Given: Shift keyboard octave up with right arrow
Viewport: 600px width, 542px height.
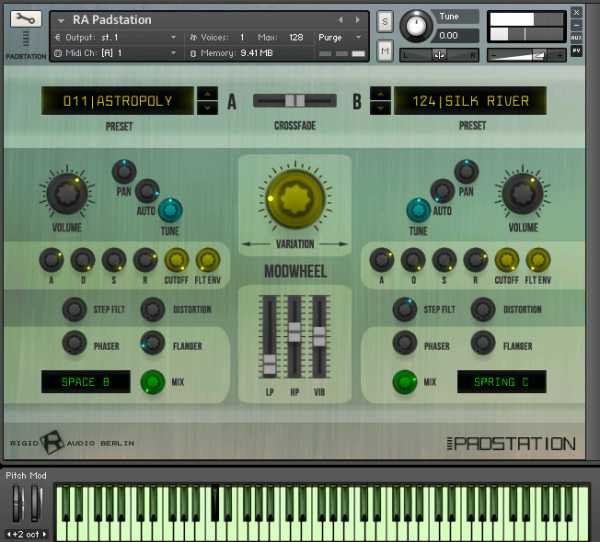Looking at the screenshot, I should 44,534.
